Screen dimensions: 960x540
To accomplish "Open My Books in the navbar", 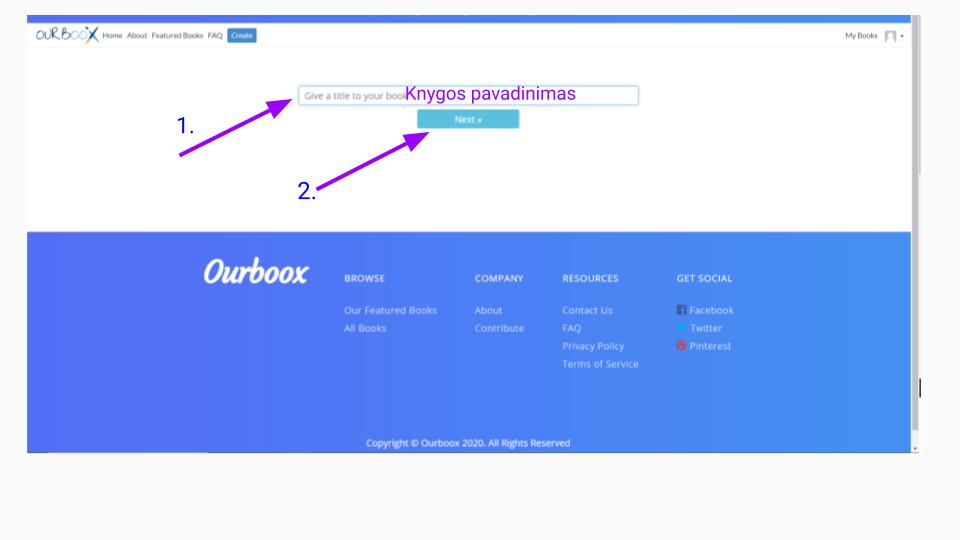I will (x=861, y=36).
